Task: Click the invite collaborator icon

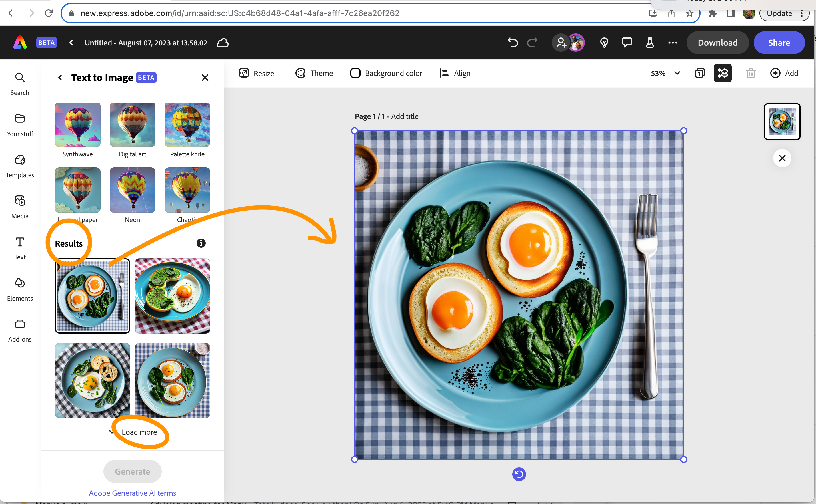Action: coord(561,43)
